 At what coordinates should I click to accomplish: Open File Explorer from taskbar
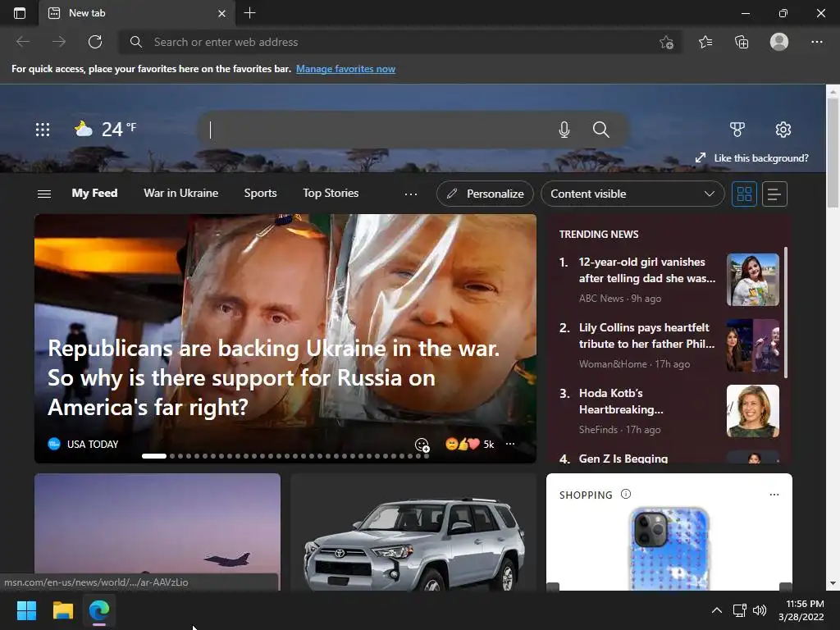coord(62,610)
